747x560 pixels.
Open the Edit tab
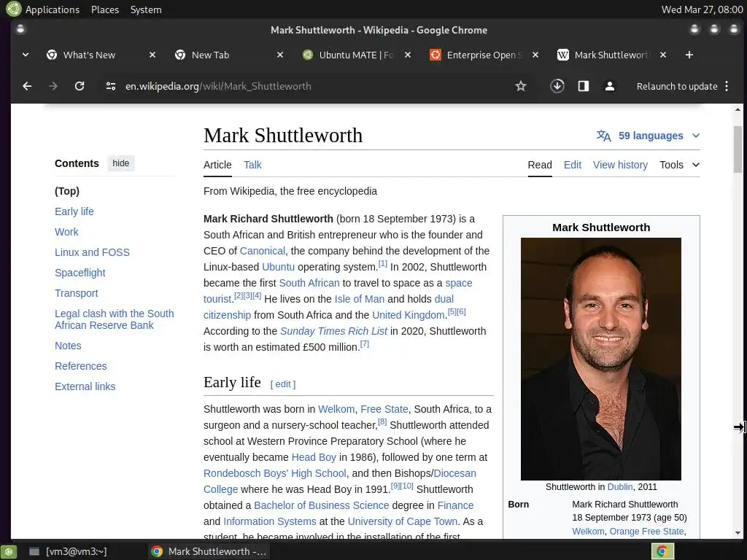[572, 165]
